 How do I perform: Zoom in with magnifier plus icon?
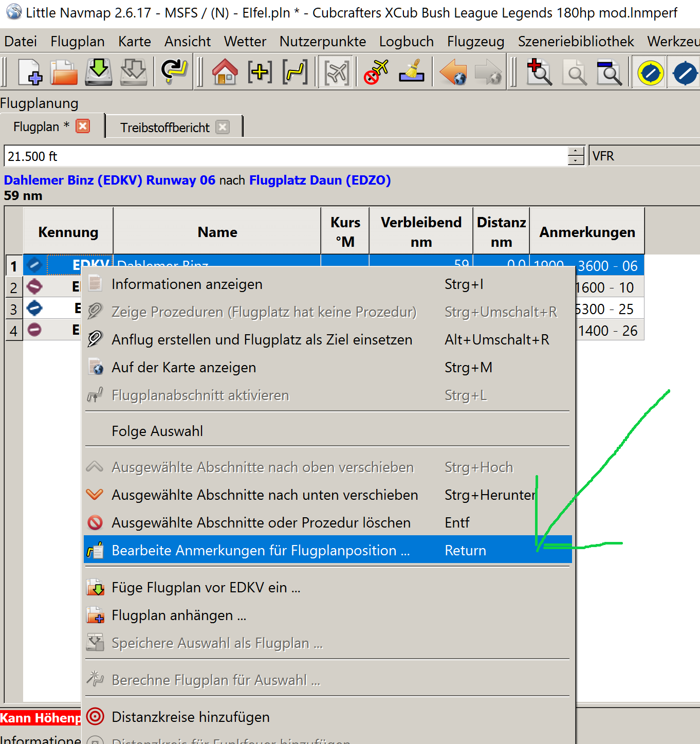539,72
